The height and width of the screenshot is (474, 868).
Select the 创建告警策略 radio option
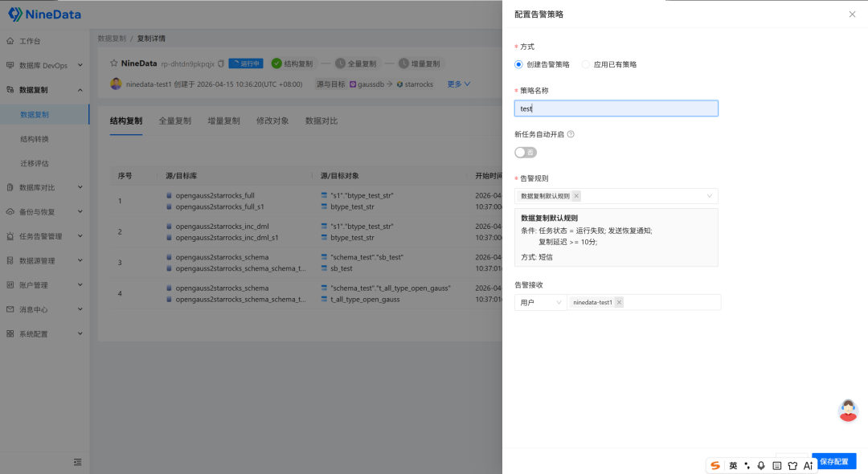(519, 64)
